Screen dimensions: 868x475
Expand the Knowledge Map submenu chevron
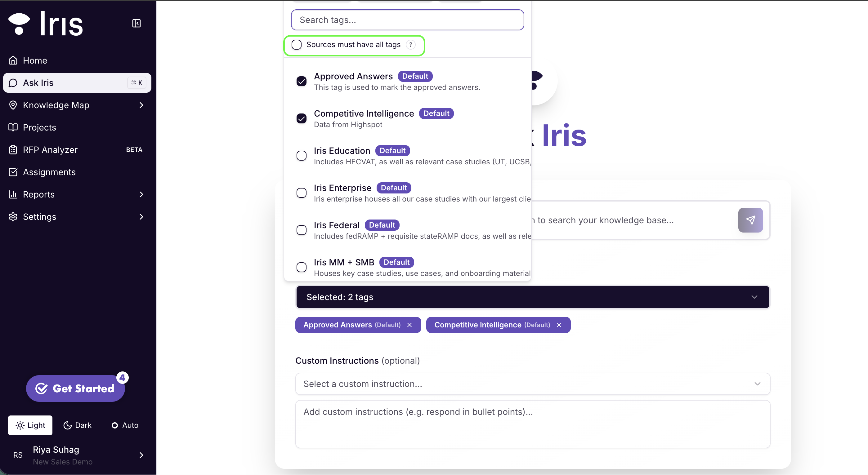141,105
